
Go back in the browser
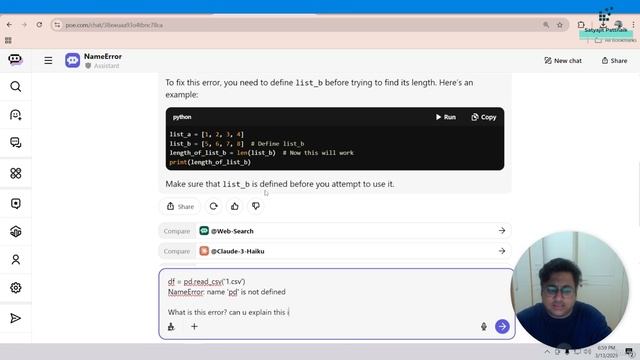point(9,25)
